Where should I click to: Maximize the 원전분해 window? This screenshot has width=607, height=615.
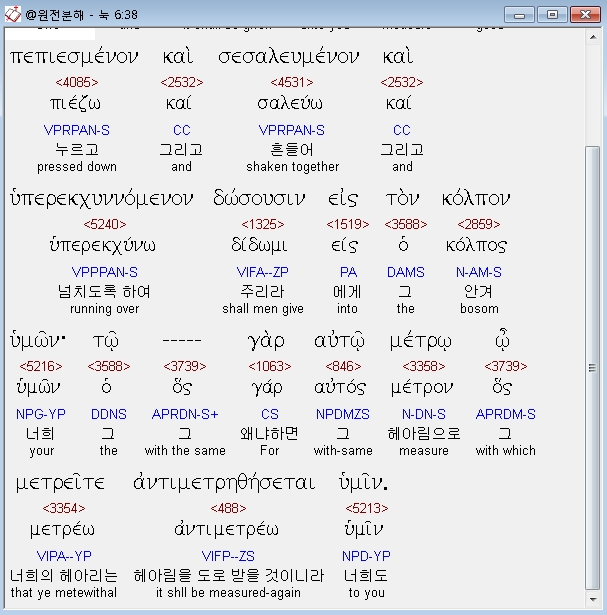point(552,15)
